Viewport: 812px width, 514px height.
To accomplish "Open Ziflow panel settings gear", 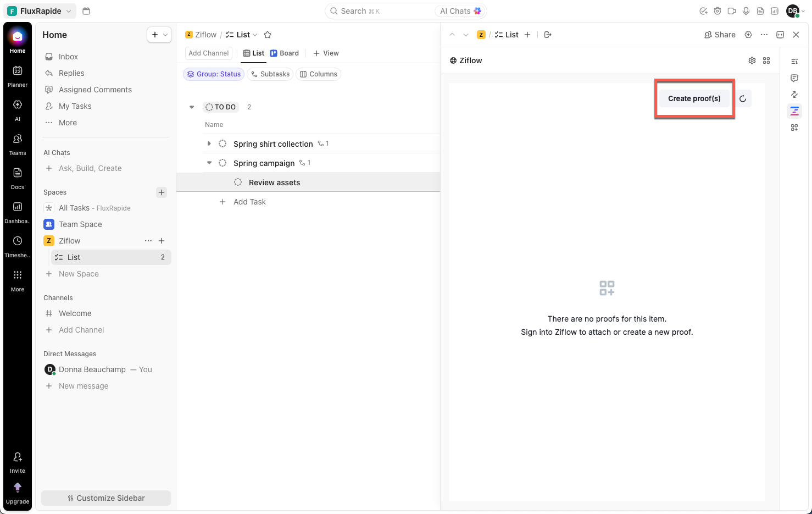I will (752, 60).
